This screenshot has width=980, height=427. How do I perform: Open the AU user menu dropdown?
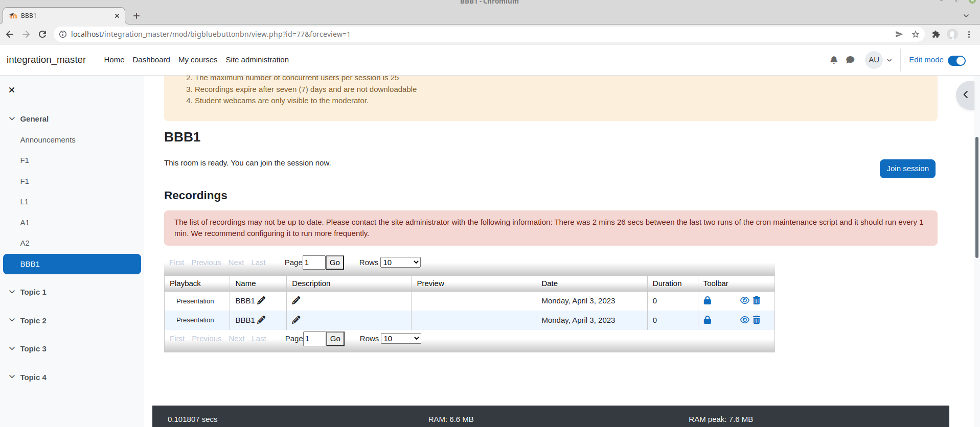(879, 60)
